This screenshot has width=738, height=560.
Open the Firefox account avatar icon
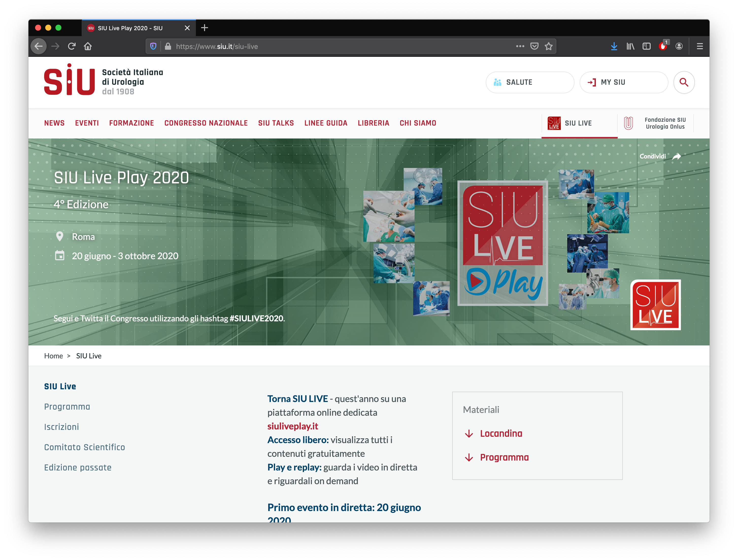(x=679, y=46)
